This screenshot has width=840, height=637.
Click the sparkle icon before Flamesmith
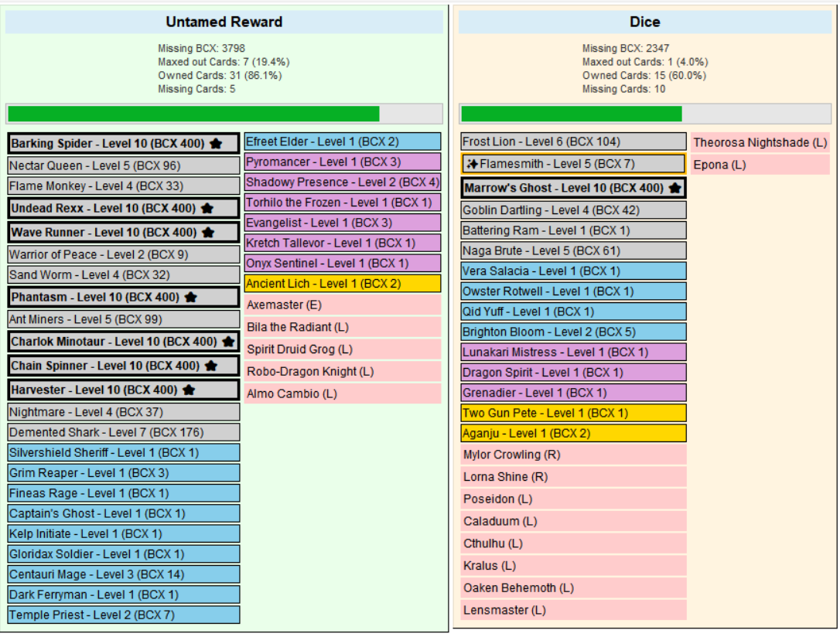click(472, 164)
